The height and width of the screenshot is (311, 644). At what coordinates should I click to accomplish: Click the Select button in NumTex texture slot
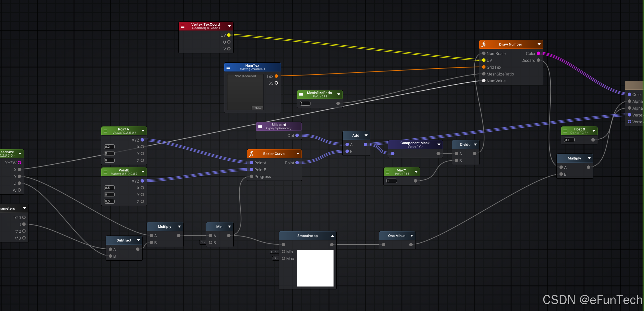coord(259,108)
